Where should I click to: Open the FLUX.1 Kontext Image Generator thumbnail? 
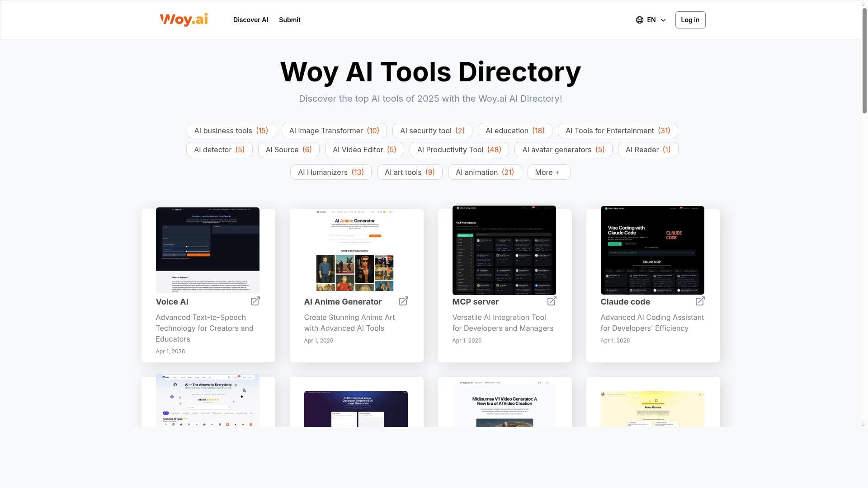(356, 409)
